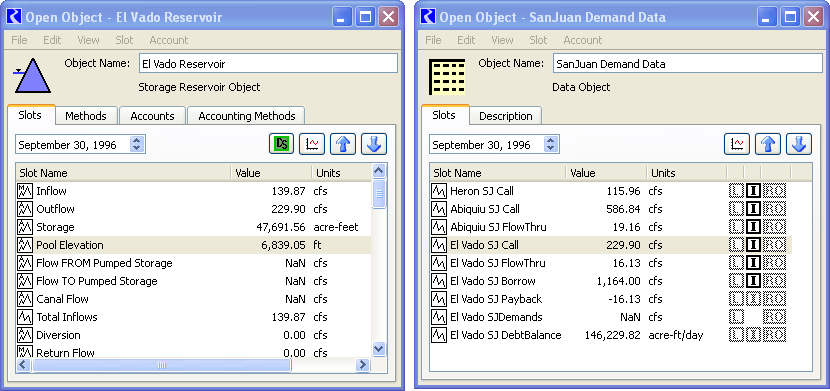Switch to the Description tab

click(x=506, y=116)
